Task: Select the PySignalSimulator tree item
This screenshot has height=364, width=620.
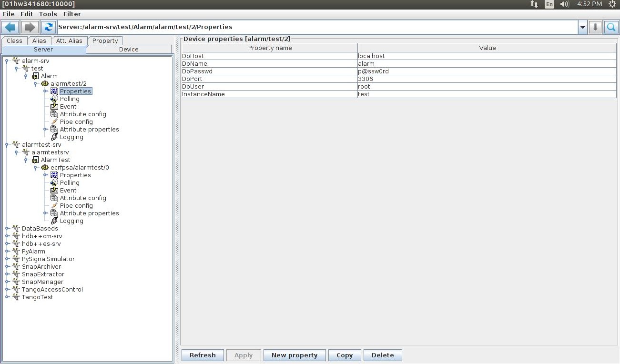Action: pyautogui.click(x=48, y=259)
